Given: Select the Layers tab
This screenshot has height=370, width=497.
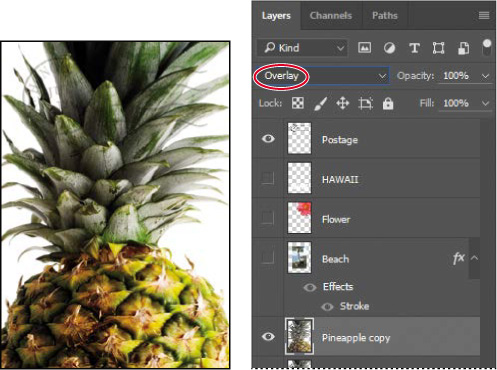Looking at the screenshot, I should click(x=276, y=16).
